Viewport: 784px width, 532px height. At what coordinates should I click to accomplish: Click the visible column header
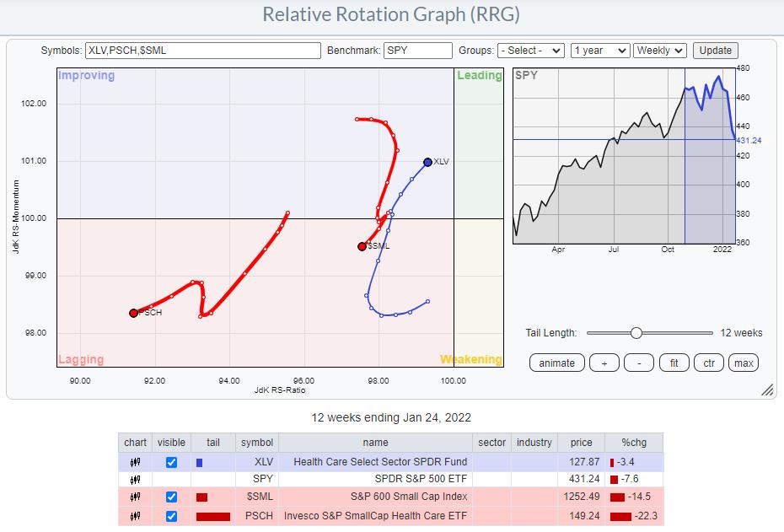171,443
